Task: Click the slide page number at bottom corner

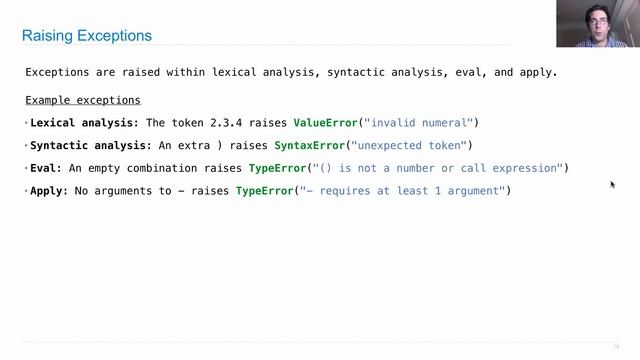Action: [x=616, y=347]
